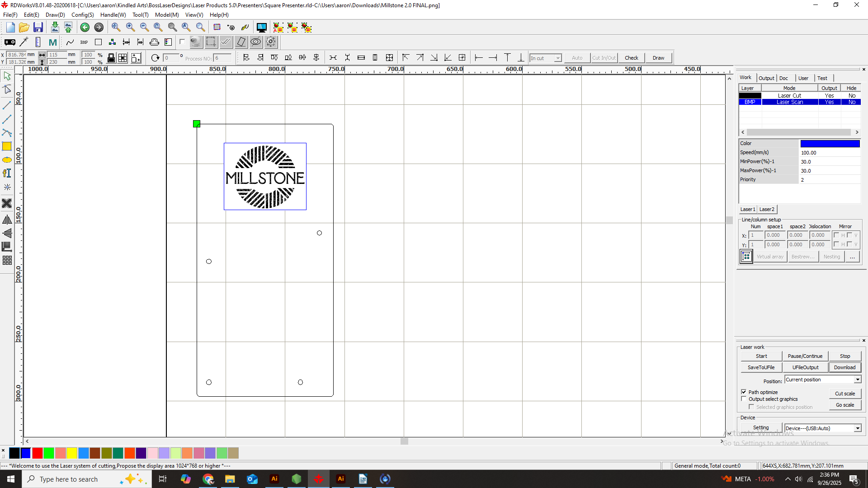Expand the Device USB Auto dropdown

857,428
